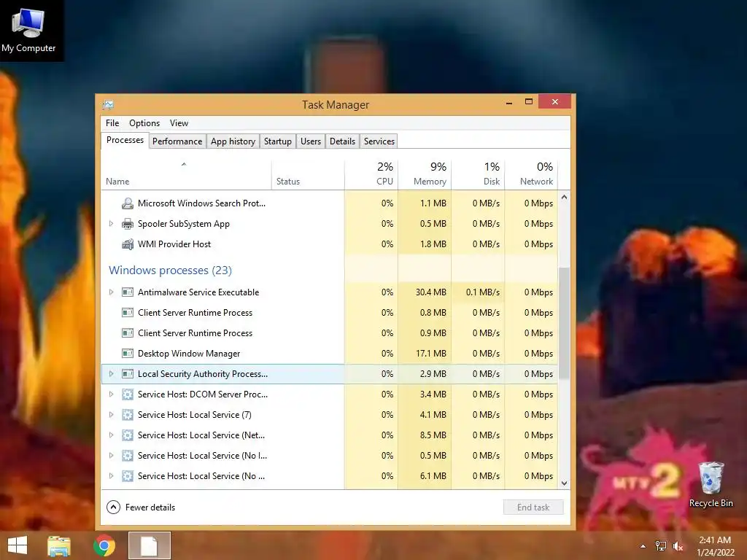The width and height of the screenshot is (747, 560).
Task: Select the Client Server Runtime Process using 0.9 MB
Action: [330, 333]
